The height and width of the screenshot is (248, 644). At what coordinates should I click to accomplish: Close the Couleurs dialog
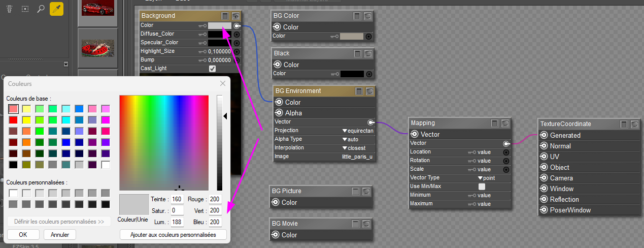tap(222, 83)
